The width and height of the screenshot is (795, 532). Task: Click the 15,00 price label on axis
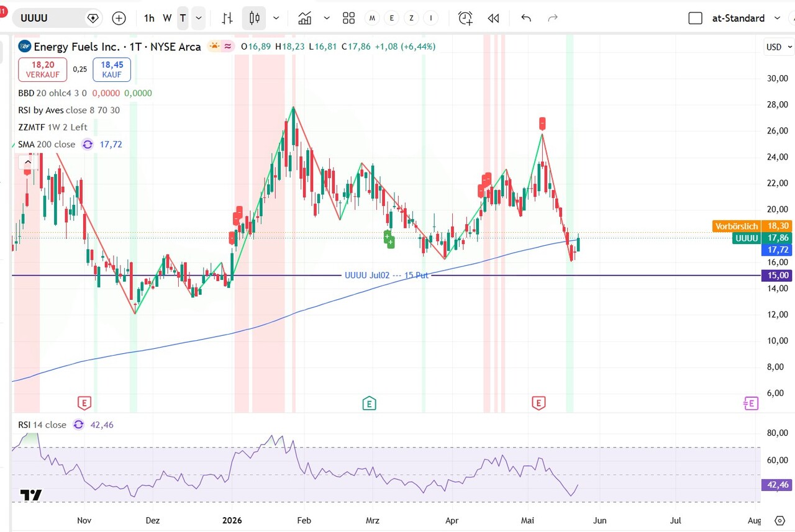tap(778, 275)
